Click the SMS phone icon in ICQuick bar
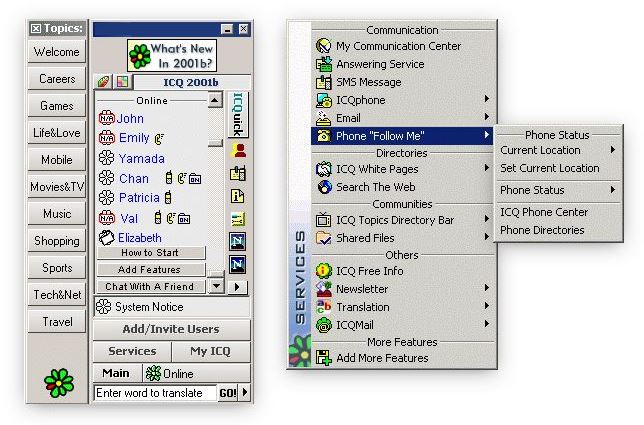Viewport: 644px width, 425px height. [x=238, y=174]
